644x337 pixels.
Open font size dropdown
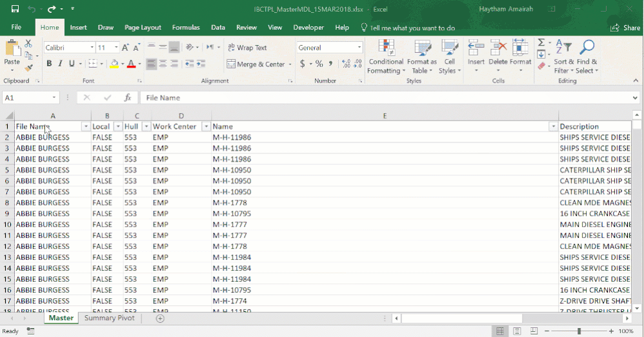(x=116, y=48)
